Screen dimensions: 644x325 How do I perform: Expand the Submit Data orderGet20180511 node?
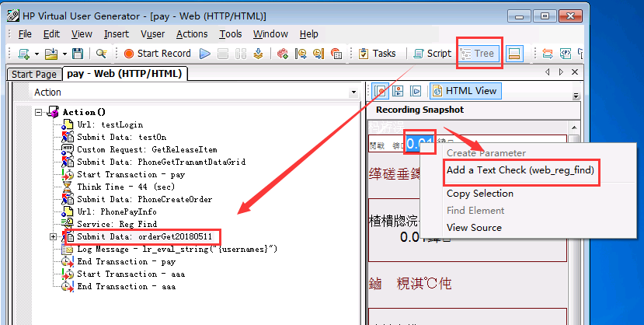coord(53,236)
